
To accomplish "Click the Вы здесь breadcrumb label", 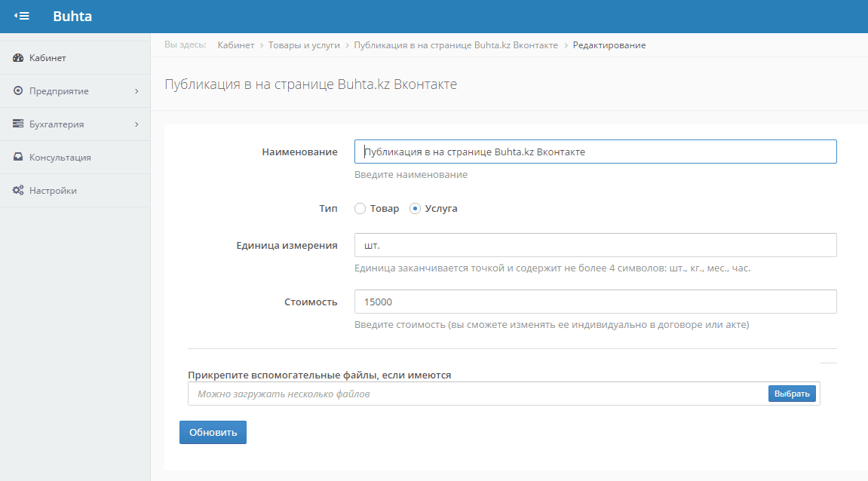I will tap(185, 44).
